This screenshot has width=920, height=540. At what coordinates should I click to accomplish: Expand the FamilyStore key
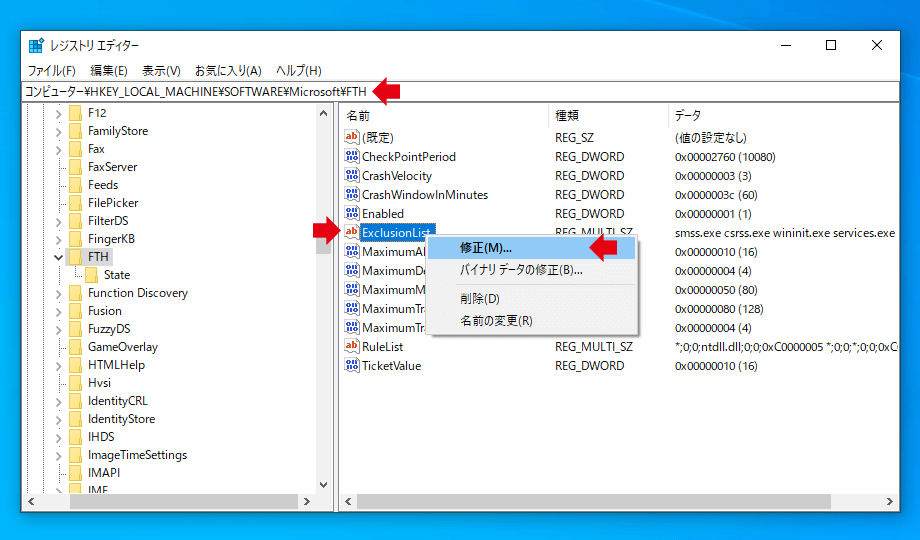[x=58, y=131]
